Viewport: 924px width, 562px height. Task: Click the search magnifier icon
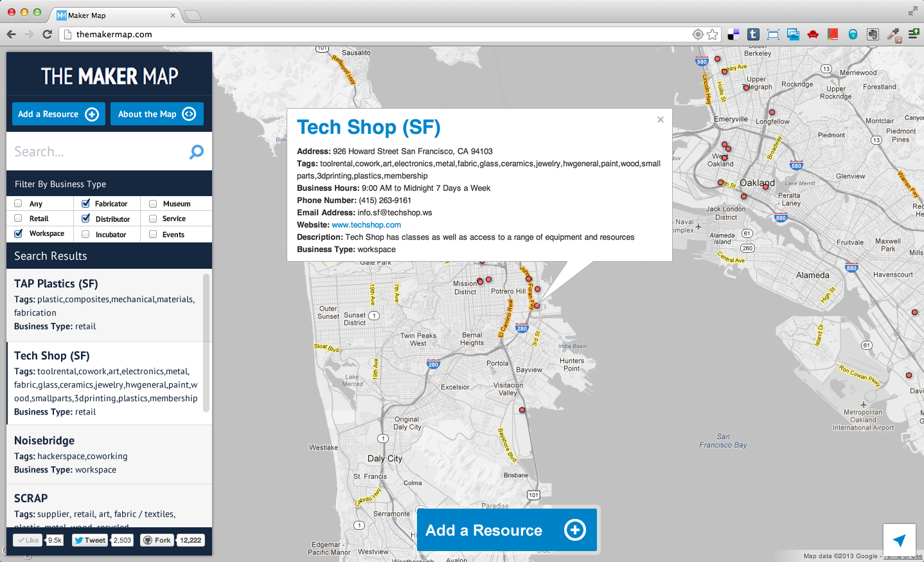[x=197, y=152]
